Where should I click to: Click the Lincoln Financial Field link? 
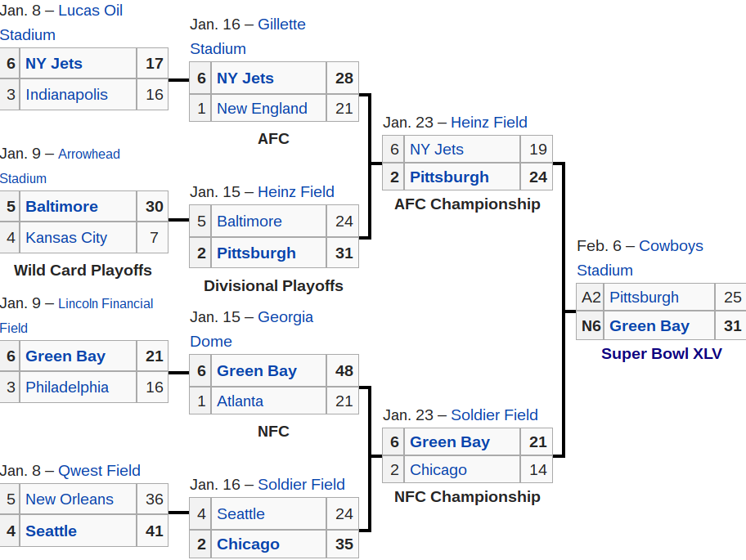[x=106, y=304]
